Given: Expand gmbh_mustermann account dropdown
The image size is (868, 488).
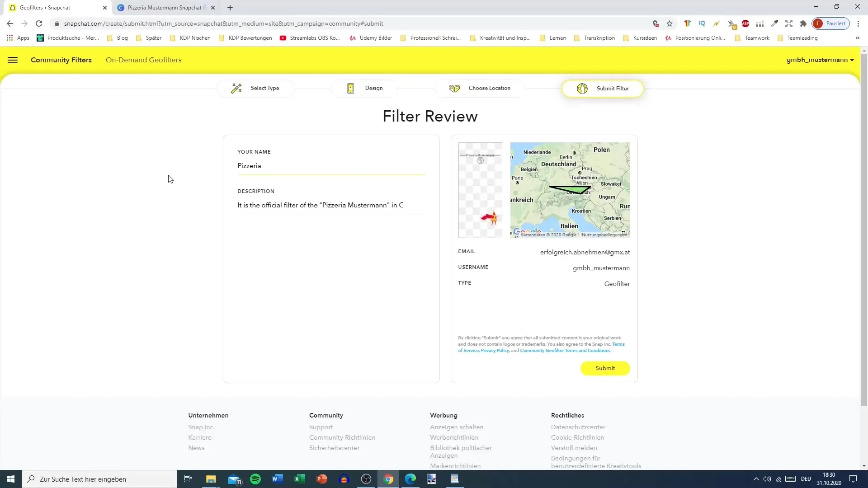Looking at the screenshot, I should point(820,60).
